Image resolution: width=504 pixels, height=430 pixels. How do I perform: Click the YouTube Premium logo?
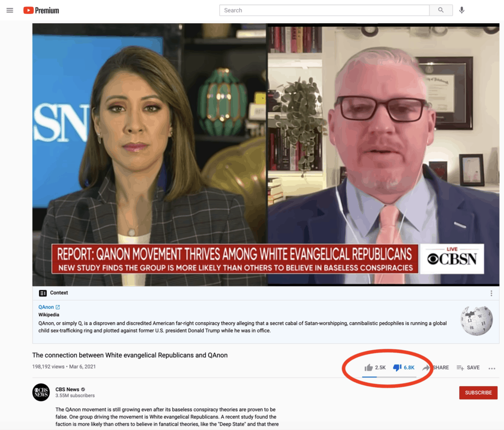(41, 10)
